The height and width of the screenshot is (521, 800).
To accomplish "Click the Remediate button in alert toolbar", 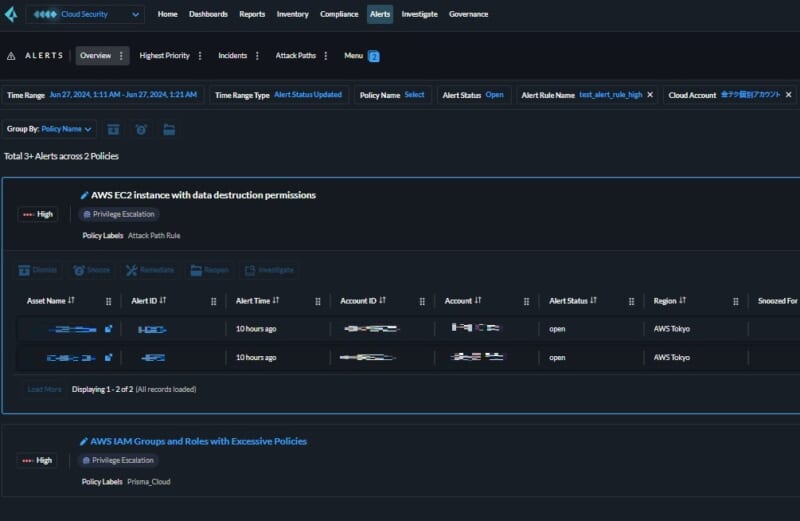I will click(x=148, y=270).
